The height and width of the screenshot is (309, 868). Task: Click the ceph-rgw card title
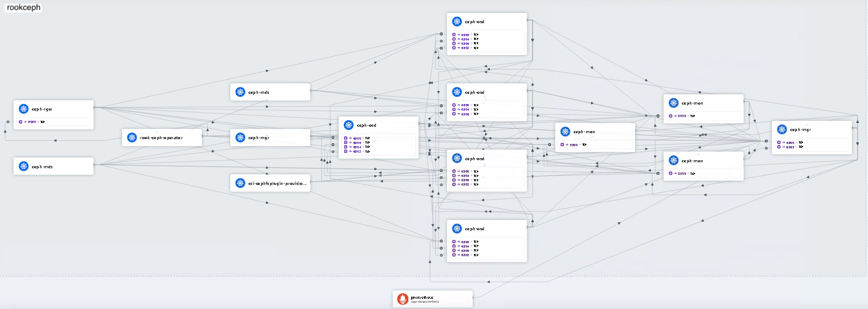[42, 109]
